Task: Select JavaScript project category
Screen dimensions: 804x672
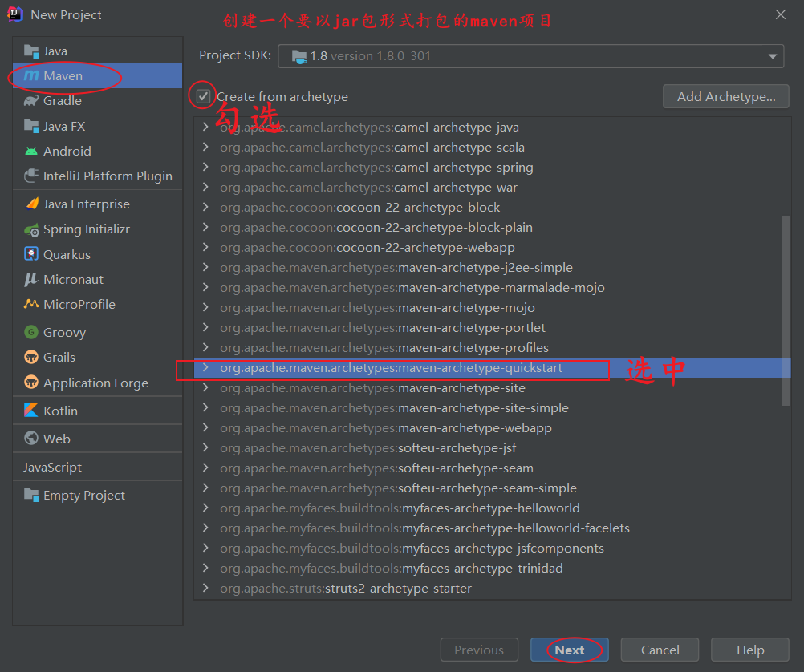Action: [97, 467]
